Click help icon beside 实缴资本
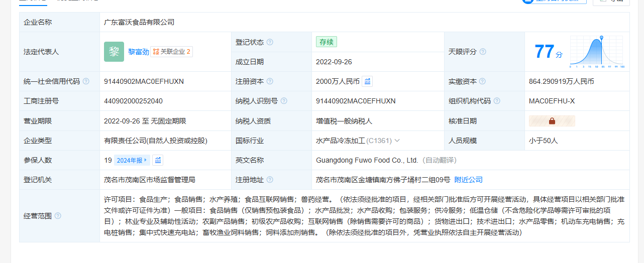The image size is (644, 263). pyautogui.click(x=483, y=81)
